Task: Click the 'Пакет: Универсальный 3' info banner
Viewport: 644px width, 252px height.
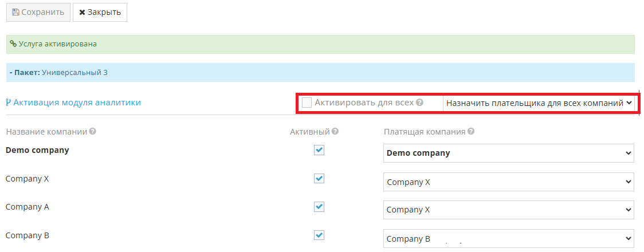Action: coord(320,73)
